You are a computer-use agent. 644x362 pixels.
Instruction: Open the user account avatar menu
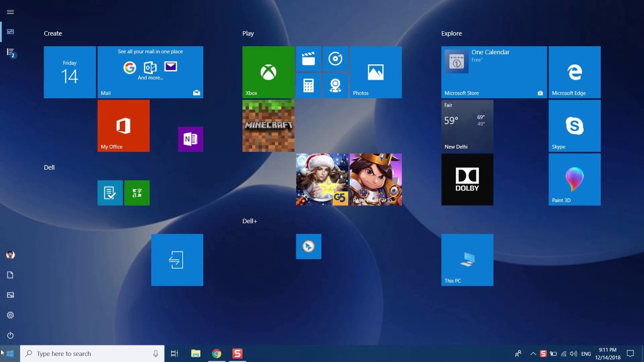pyautogui.click(x=10, y=255)
